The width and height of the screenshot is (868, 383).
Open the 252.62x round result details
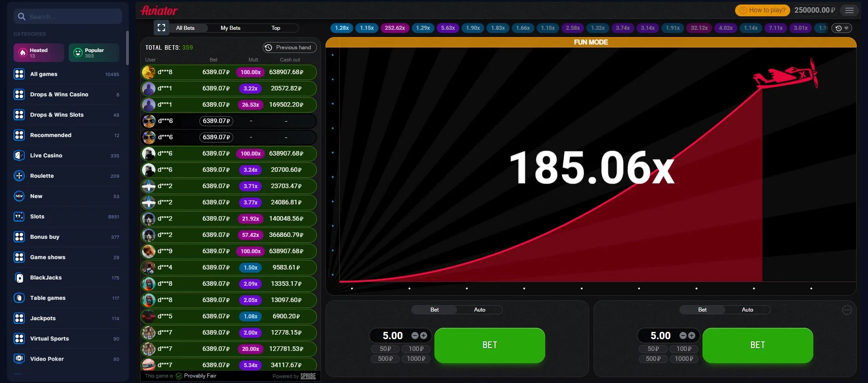395,28
